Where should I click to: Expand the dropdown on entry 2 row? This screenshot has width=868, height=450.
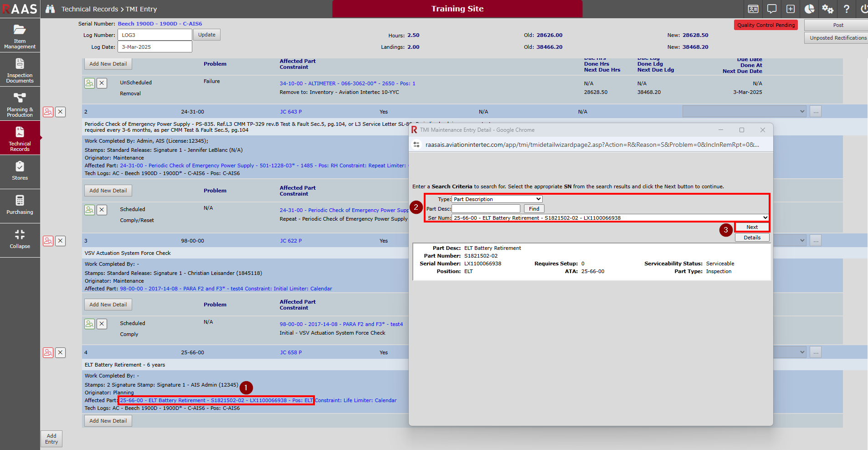pyautogui.click(x=744, y=112)
